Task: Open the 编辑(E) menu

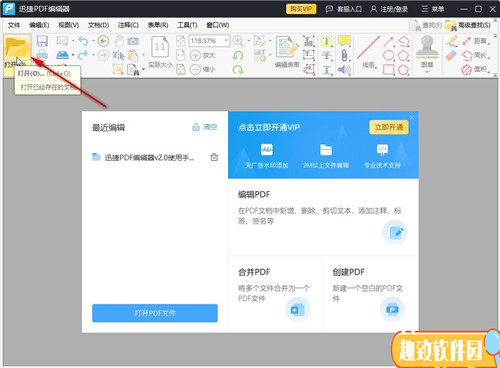Action: [39, 25]
